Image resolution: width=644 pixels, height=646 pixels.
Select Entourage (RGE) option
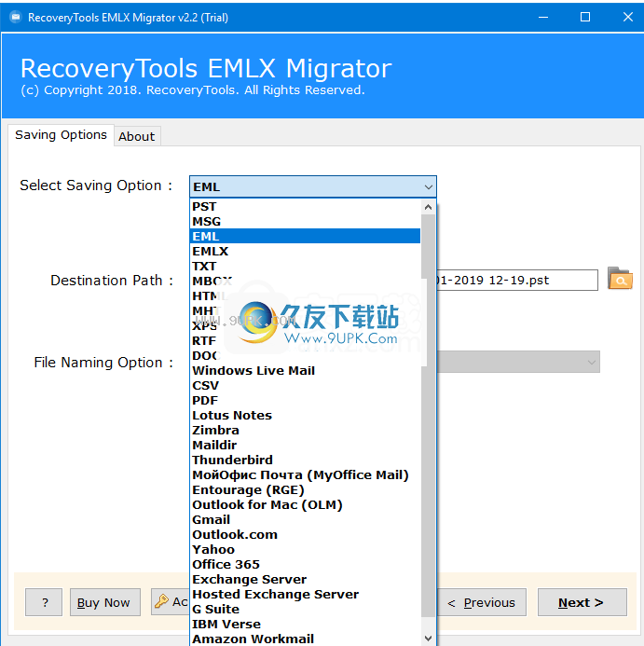pos(306,489)
